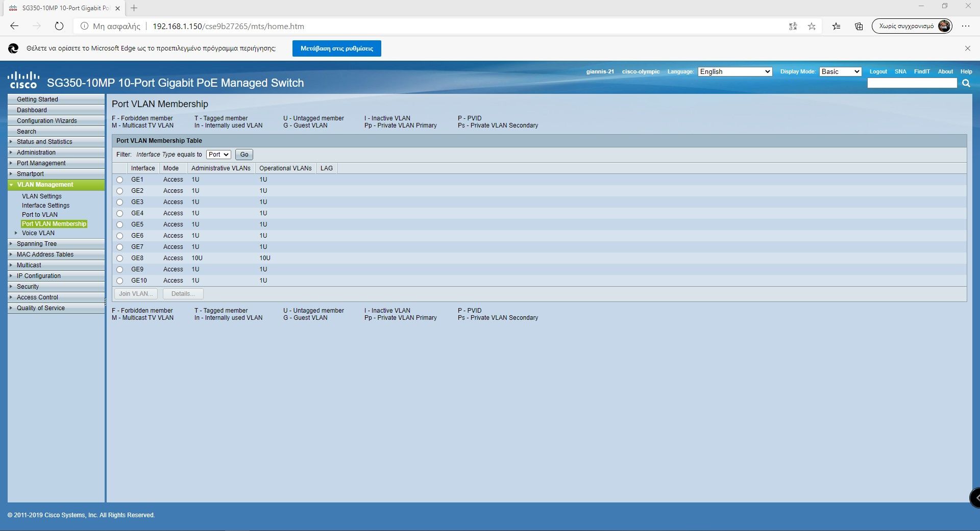Click the Administrative VLANs column header
The width and height of the screenshot is (980, 531).
tap(221, 168)
